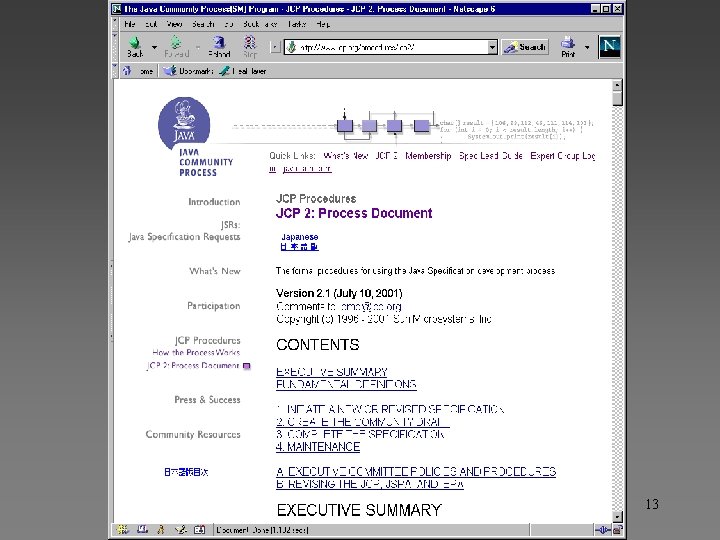The height and width of the screenshot is (540, 720).
Task: Open Spec Lead Guide quick link
Action: pyautogui.click(x=490, y=156)
